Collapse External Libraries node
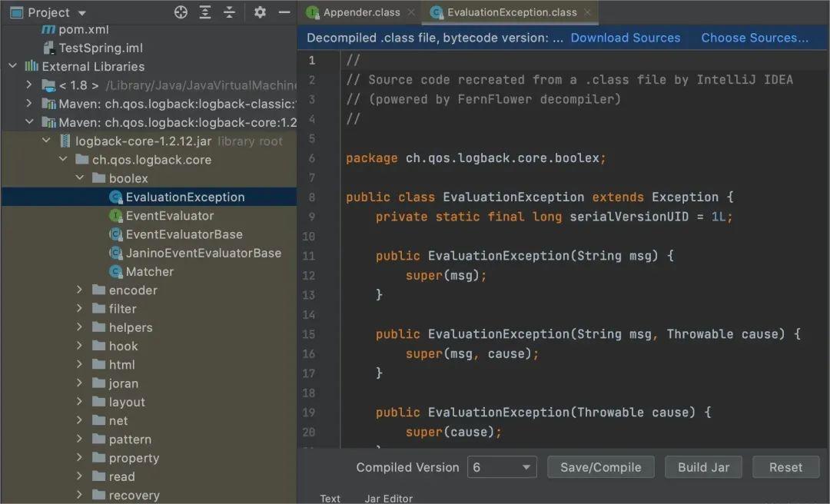 (13, 66)
